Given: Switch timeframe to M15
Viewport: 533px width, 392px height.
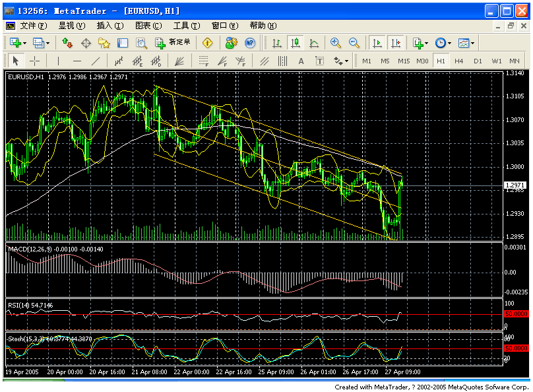Looking at the screenshot, I should click(x=404, y=61).
